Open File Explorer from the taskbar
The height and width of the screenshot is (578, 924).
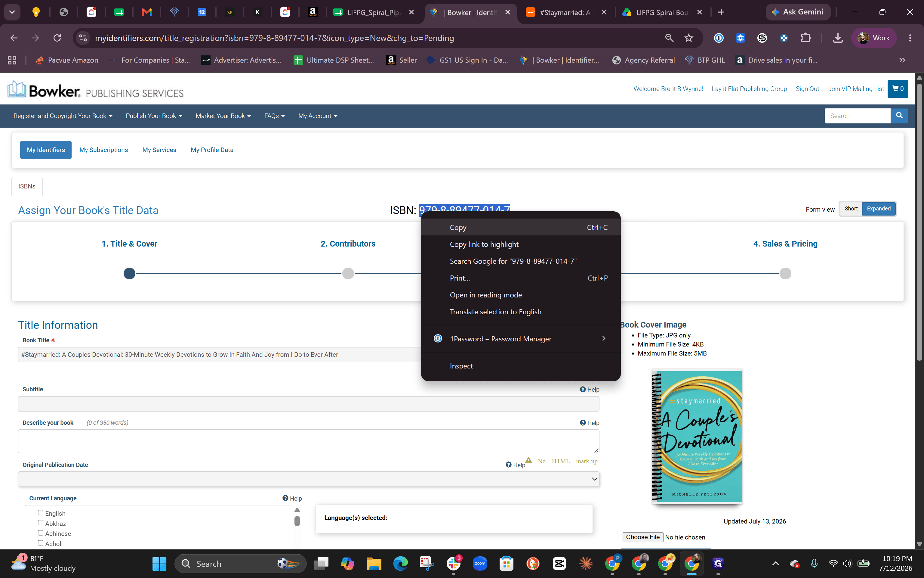pyautogui.click(x=374, y=564)
